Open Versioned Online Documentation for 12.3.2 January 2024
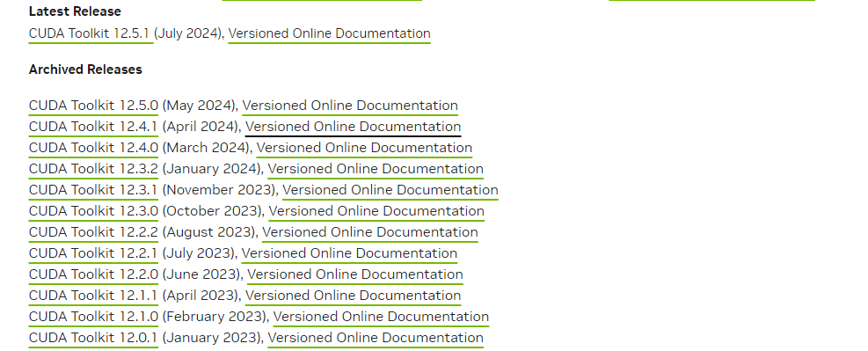 click(376, 169)
